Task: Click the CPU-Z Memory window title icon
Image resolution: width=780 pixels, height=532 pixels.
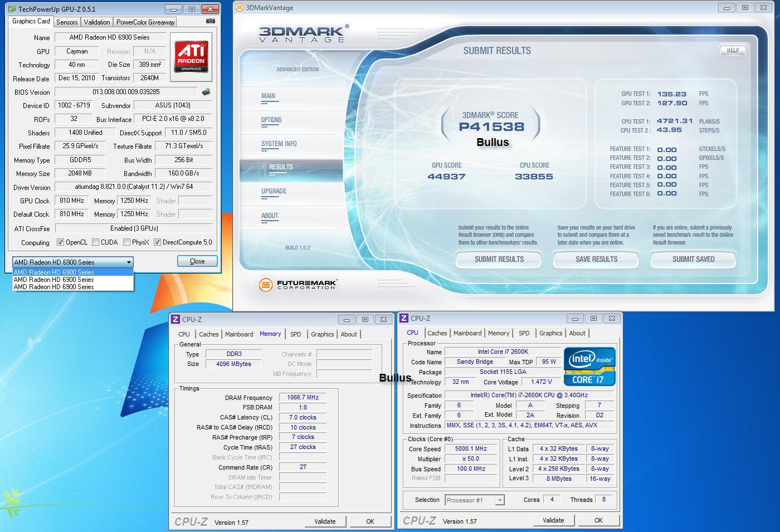Action: [x=175, y=319]
